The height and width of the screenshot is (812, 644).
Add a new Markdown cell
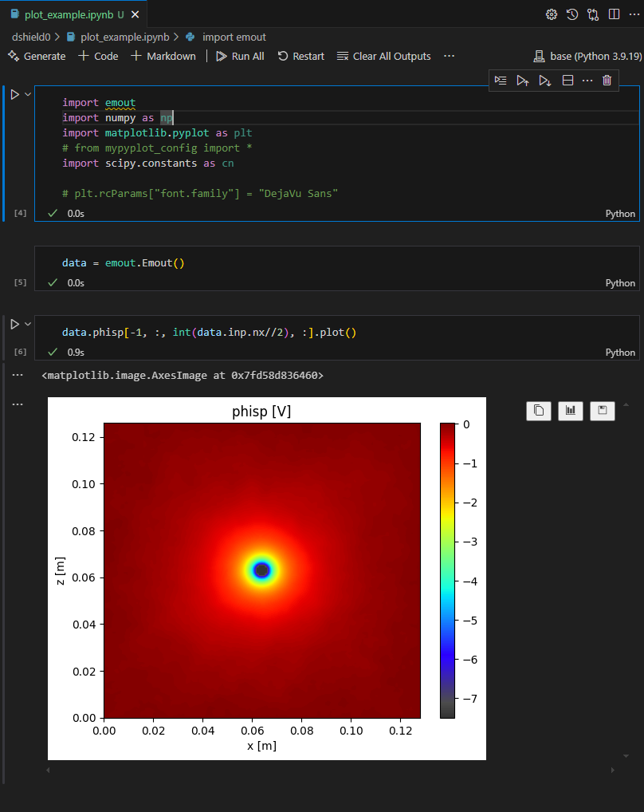tap(163, 56)
